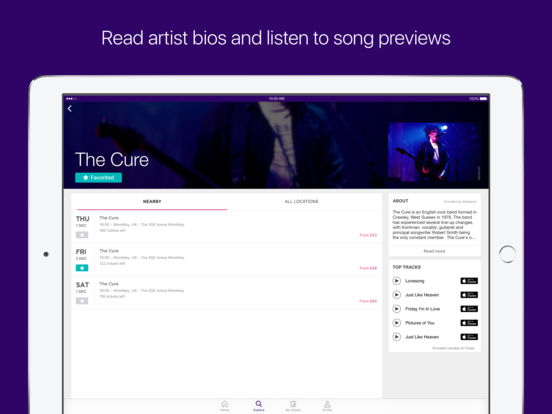Play the Friday I'm In Love preview
Screen dimensions: 552x414
[x=396, y=309]
